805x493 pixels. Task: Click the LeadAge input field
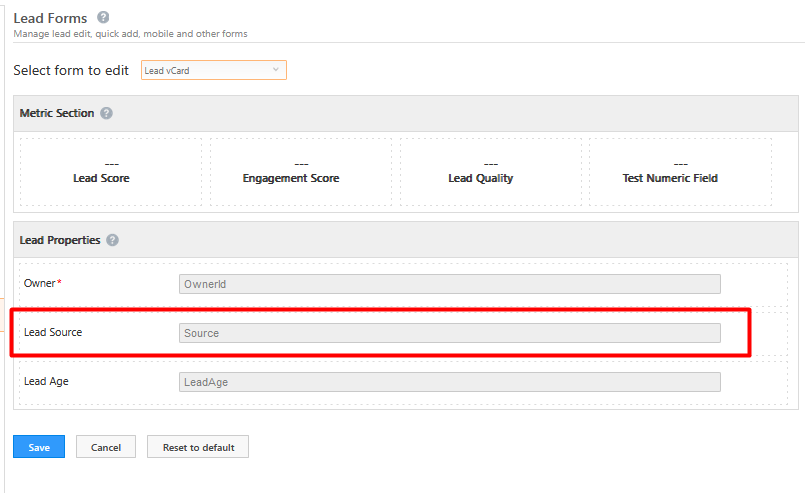(449, 381)
